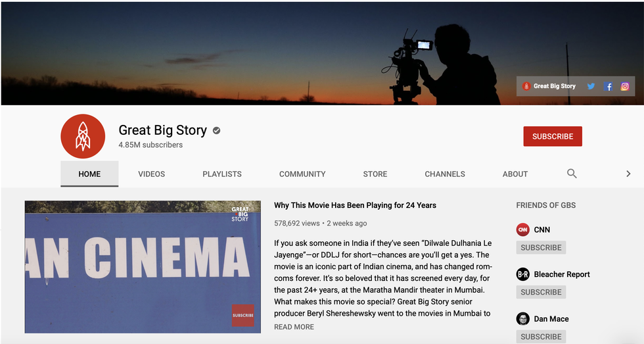Go to the Community tab

[302, 174]
